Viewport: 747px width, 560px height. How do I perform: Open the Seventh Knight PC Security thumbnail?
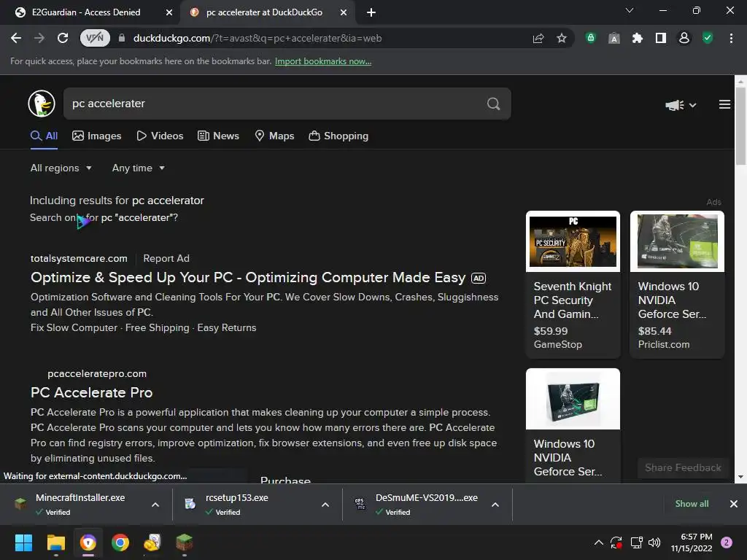tap(573, 241)
